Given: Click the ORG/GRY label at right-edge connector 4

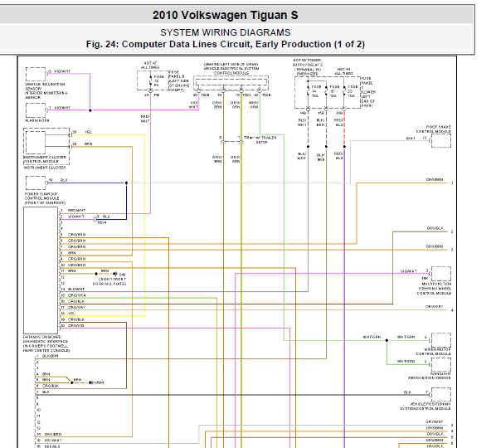Looking at the screenshot, I should pyautogui.click(x=435, y=307).
